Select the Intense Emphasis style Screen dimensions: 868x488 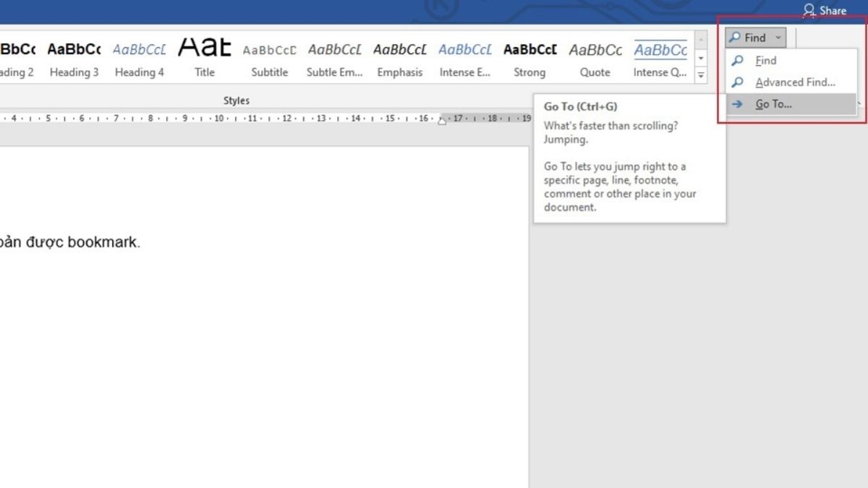pyautogui.click(x=464, y=59)
